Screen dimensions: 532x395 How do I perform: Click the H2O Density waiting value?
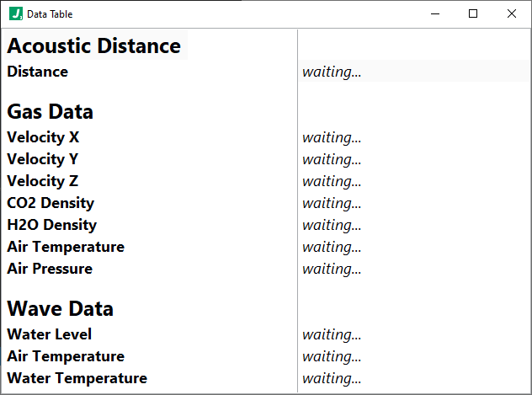332,225
